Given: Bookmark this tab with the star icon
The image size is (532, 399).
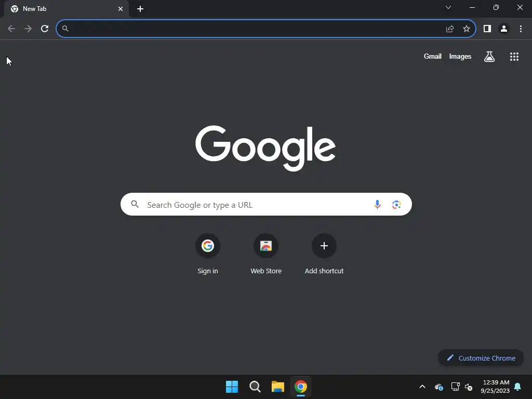Looking at the screenshot, I should click(x=467, y=29).
